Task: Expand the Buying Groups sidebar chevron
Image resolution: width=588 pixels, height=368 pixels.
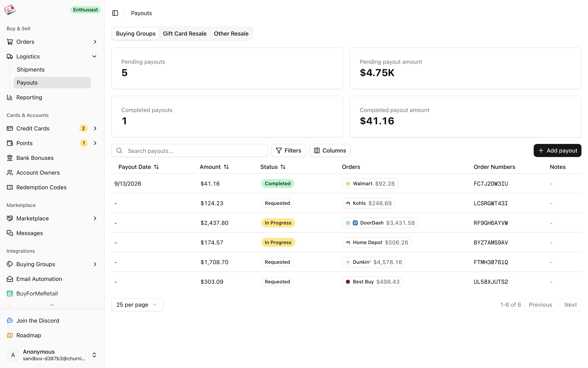Action: click(95, 264)
